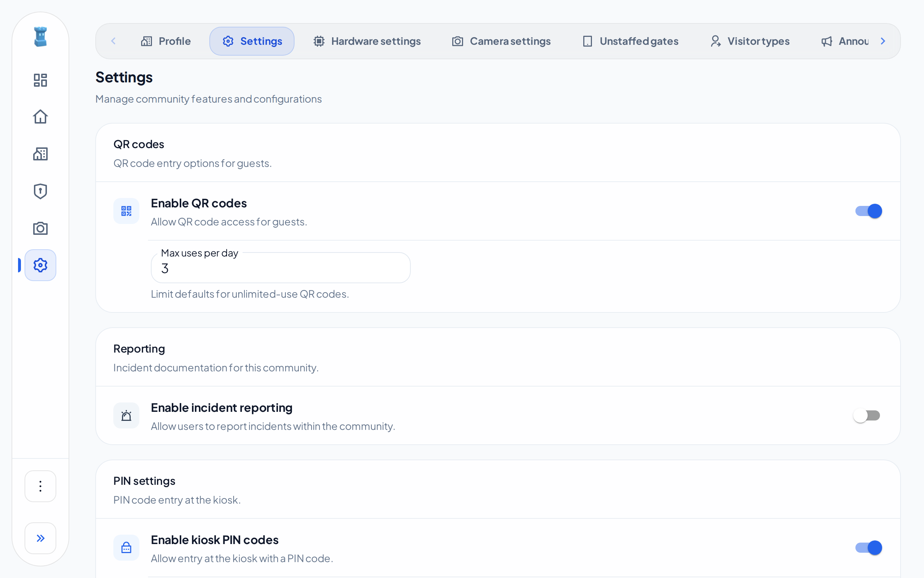Open the camera icon in sidebar
The width and height of the screenshot is (924, 578).
(x=40, y=228)
